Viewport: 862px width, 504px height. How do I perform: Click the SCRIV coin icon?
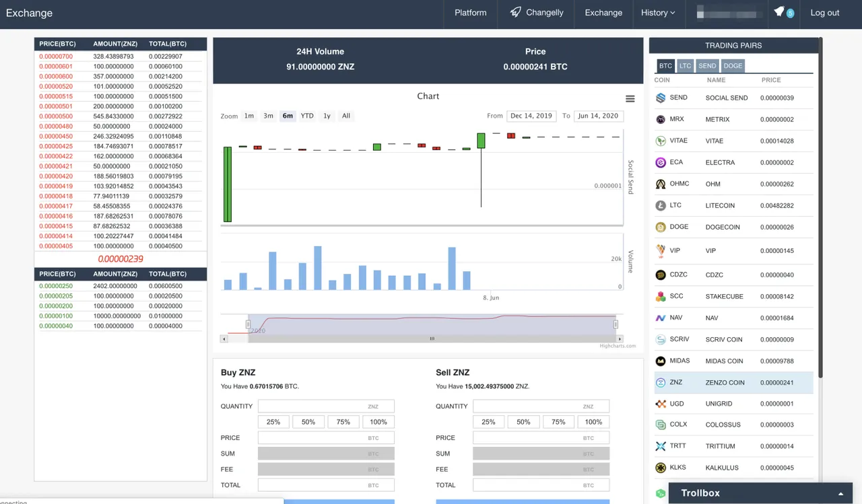(661, 339)
